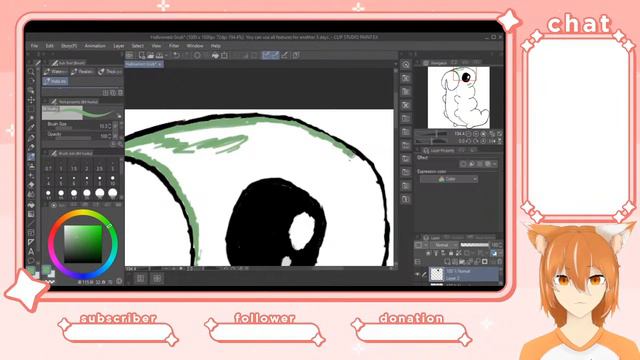The height and width of the screenshot is (360, 640).
Task: Toggle Layer color effect in Layer Property
Action: tap(487, 164)
